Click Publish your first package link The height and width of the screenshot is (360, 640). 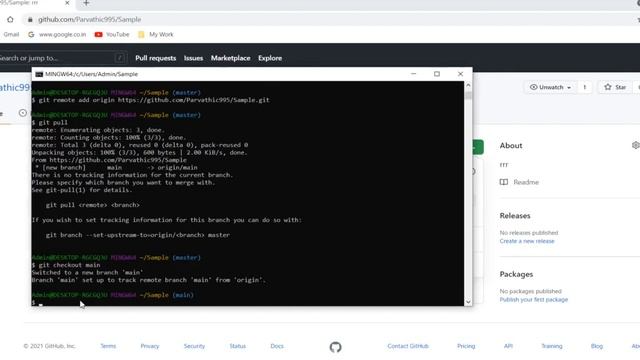pyautogui.click(x=533, y=300)
